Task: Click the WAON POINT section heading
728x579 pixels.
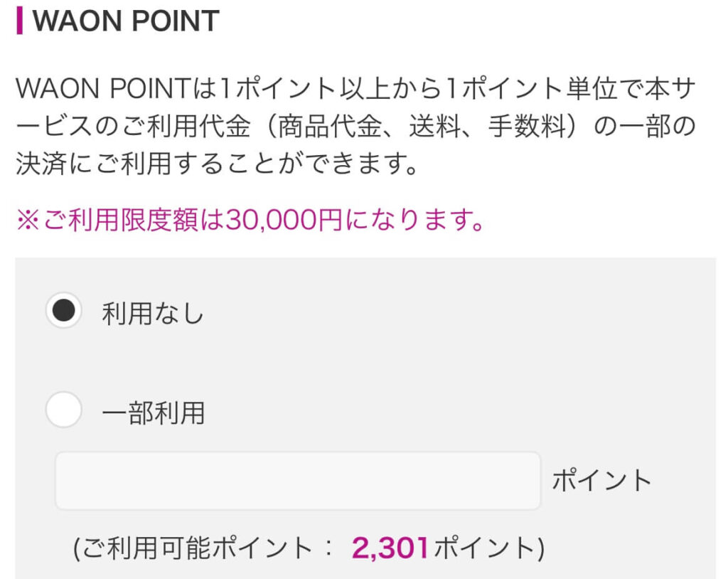Action: 126,21
